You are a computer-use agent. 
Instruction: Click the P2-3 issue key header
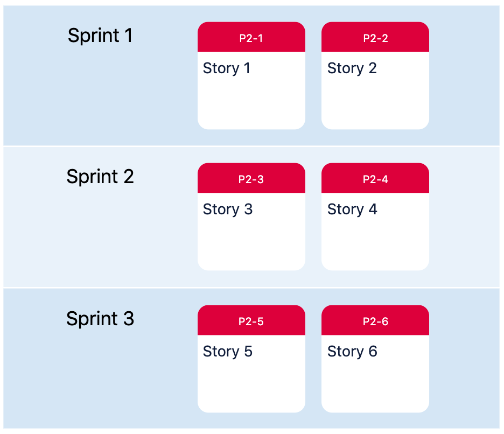point(251,179)
